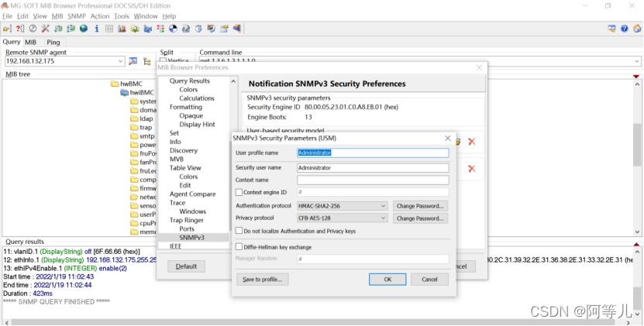
Task: Click the '13: ethIPv4Enable.1' query result line
Action: pos(65,268)
